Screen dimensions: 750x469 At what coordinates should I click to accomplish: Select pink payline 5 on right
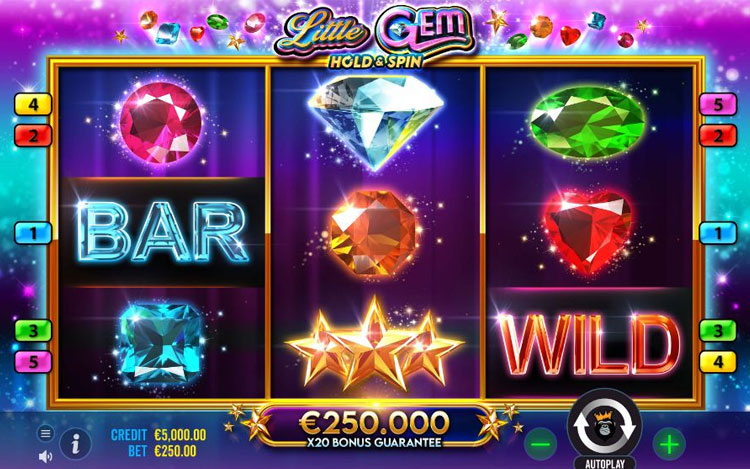click(x=718, y=104)
